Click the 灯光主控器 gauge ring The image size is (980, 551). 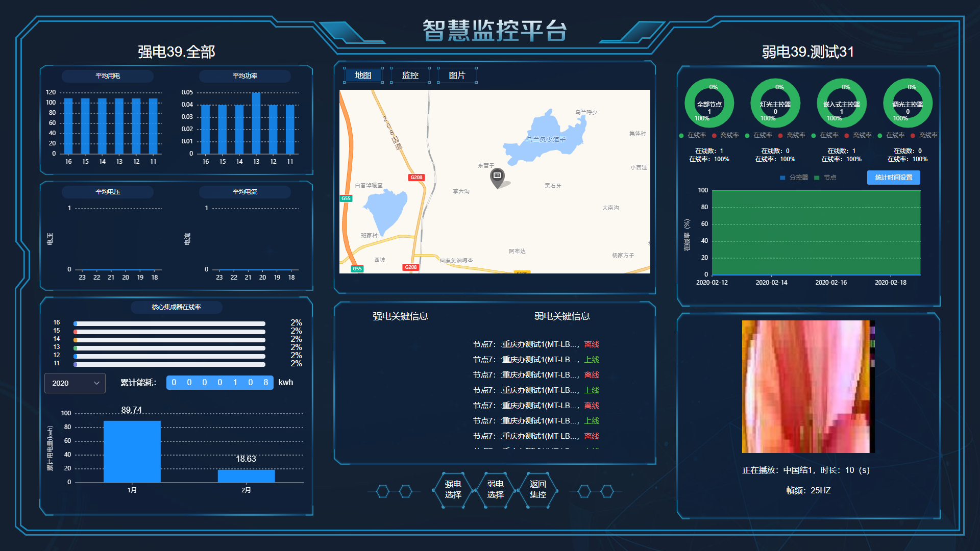click(x=775, y=103)
